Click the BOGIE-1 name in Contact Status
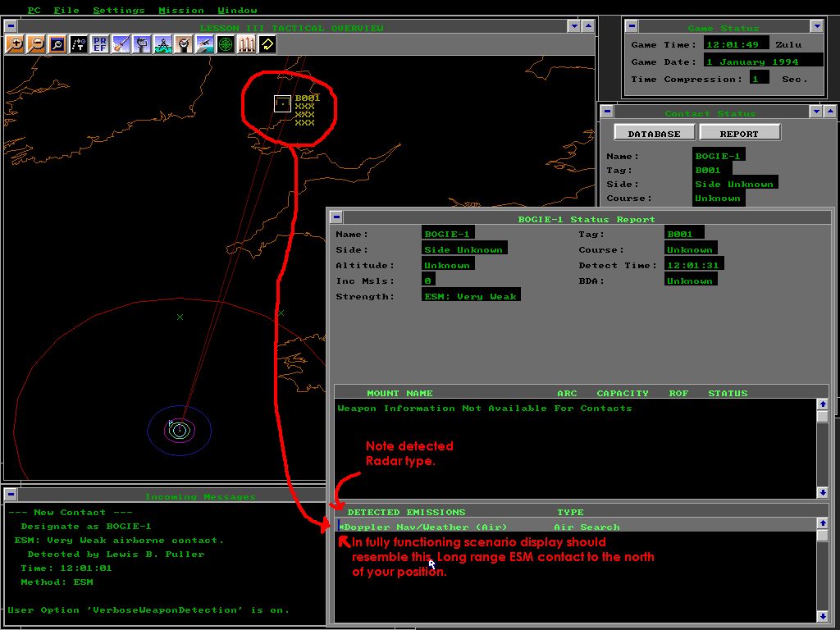840x630 pixels. click(718, 156)
